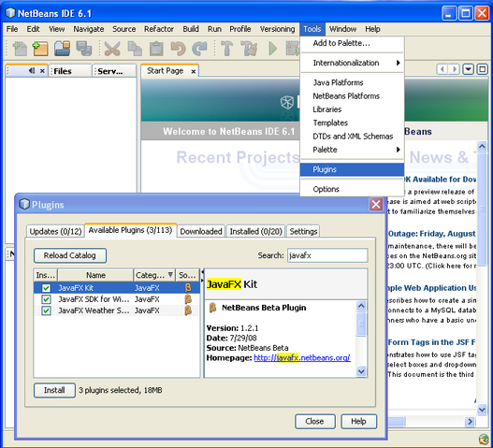The height and width of the screenshot is (448, 493).
Task: Click the Open Project toolbar icon
Action: pyautogui.click(x=62, y=49)
